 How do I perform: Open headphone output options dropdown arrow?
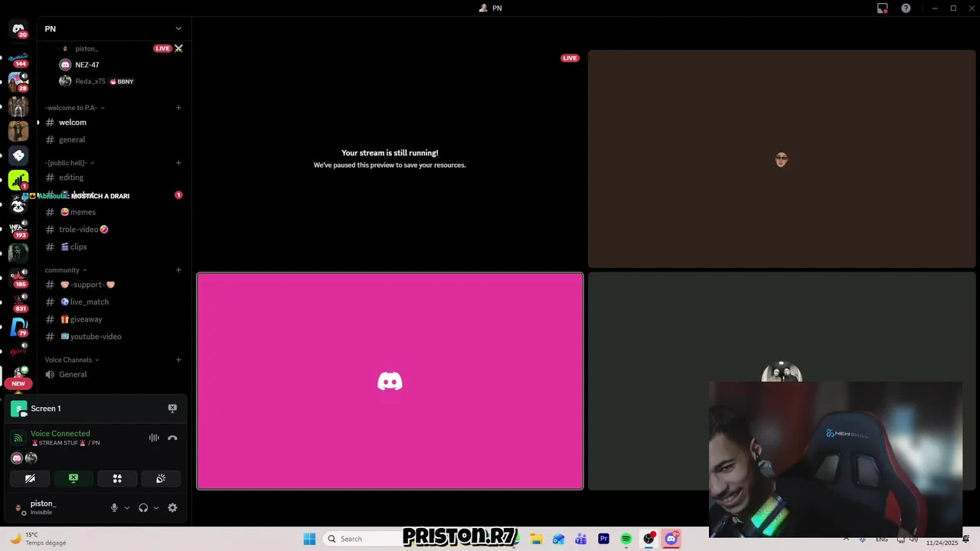pos(156,507)
